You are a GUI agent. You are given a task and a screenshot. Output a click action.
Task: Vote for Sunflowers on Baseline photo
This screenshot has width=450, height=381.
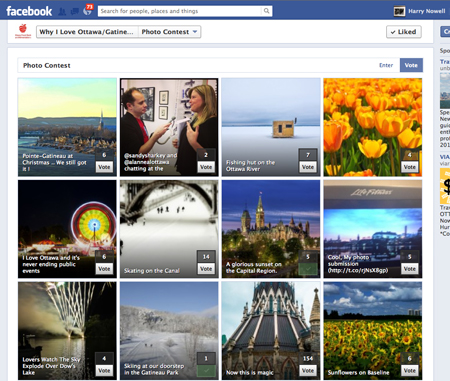tap(409, 370)
